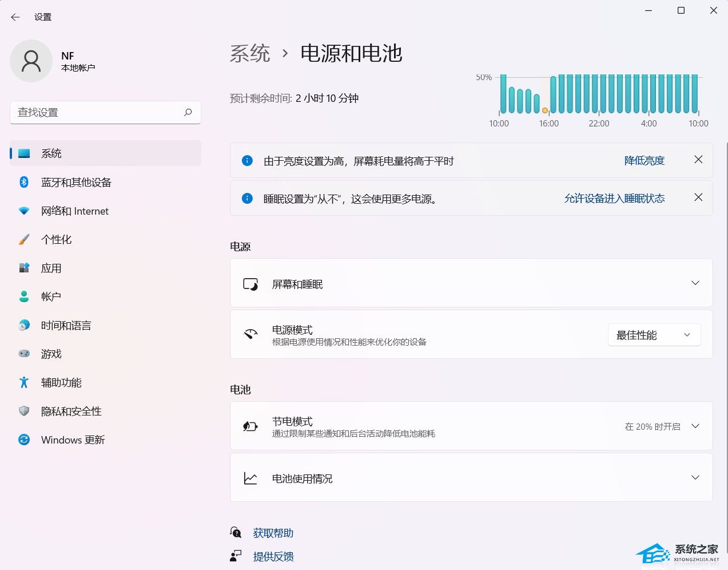Click the 个性化 paintbrush icon
The image size is (728, 570).
(x=24, y=239)
